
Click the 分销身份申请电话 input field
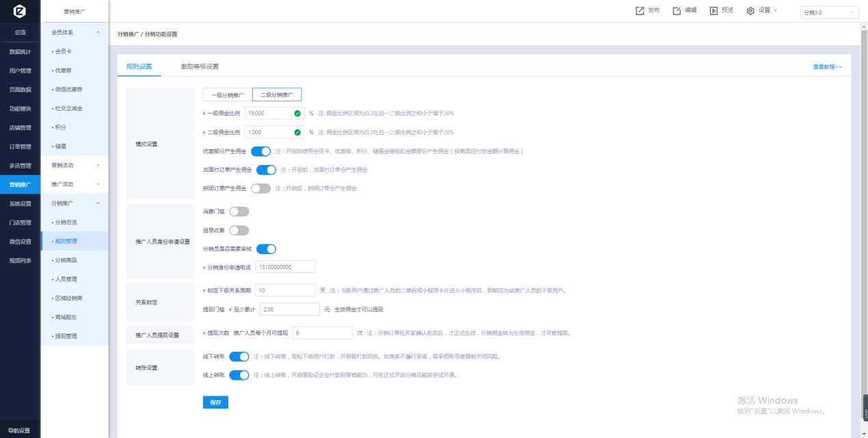point(285,267)
